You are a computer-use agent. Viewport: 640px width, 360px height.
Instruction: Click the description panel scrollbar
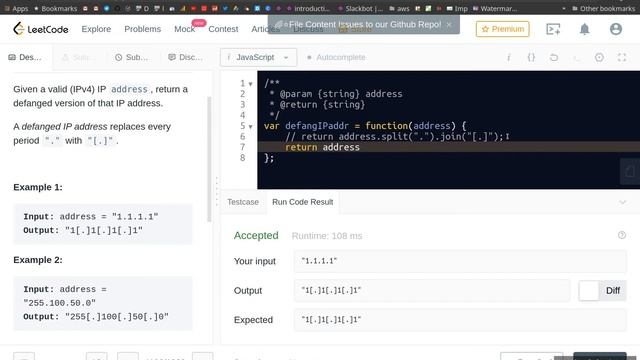[x=209, y=159]
